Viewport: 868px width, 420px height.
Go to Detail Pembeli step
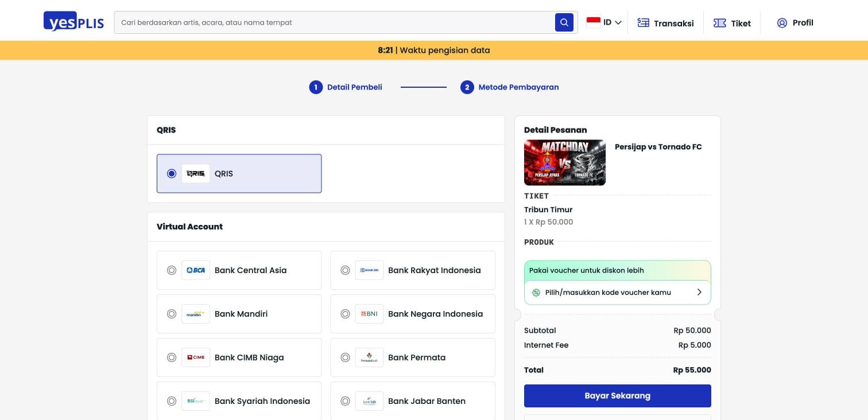tap(346, 87)
